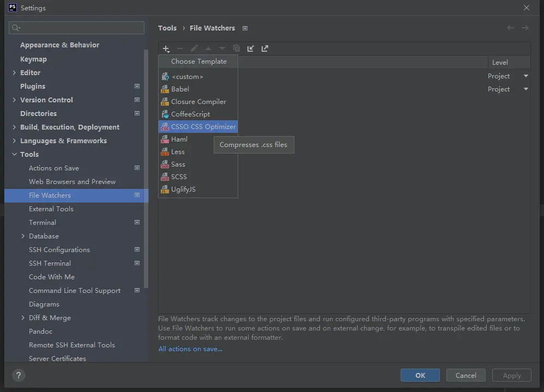Expand the Version Control node
Image resolution: width=544 pixels, height=392 pixels.
point(14,100)
